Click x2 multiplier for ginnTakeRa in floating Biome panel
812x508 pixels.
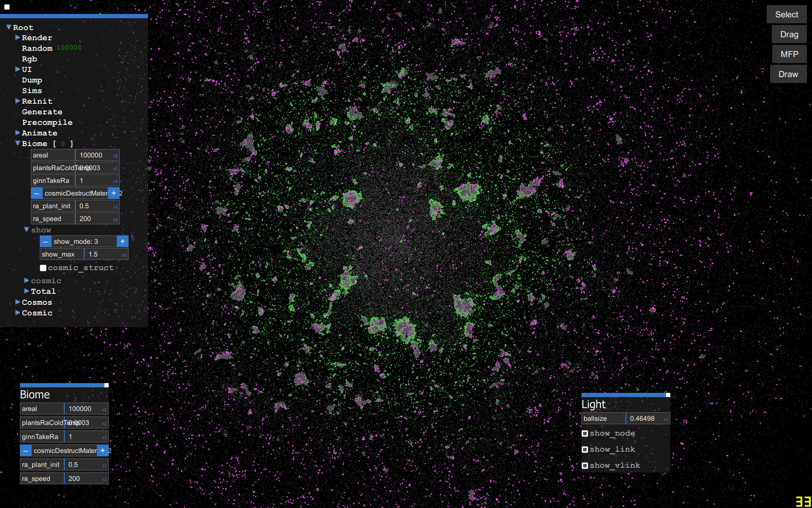[104, 437]
